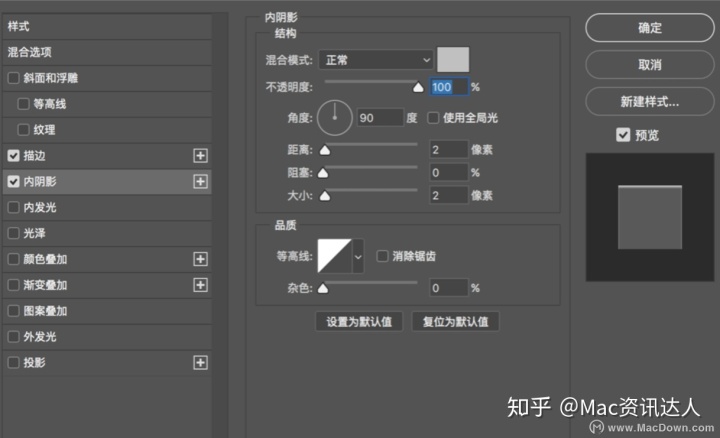Screen dimensions: 720x438
Task: Open the 光泽 settings row
Action: tap(107, 233)
